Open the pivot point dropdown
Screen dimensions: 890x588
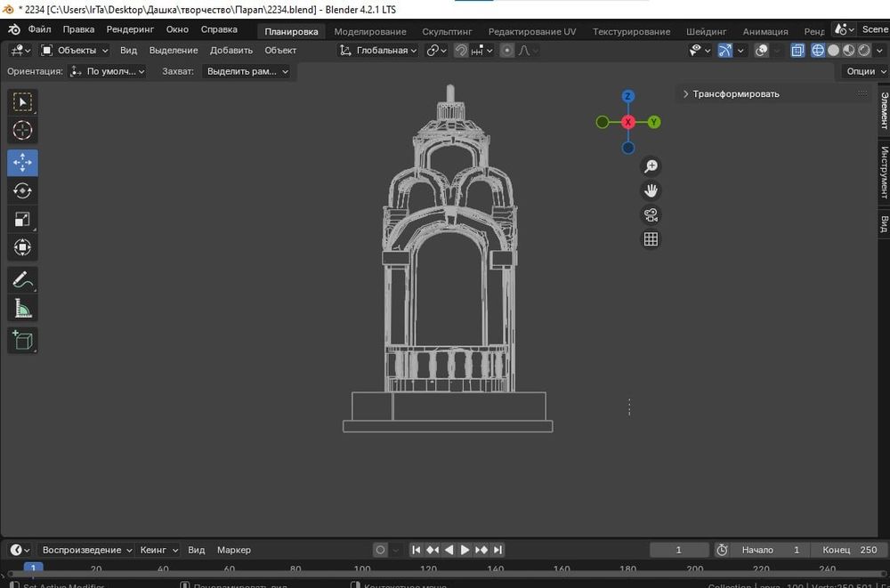point(436,51)
